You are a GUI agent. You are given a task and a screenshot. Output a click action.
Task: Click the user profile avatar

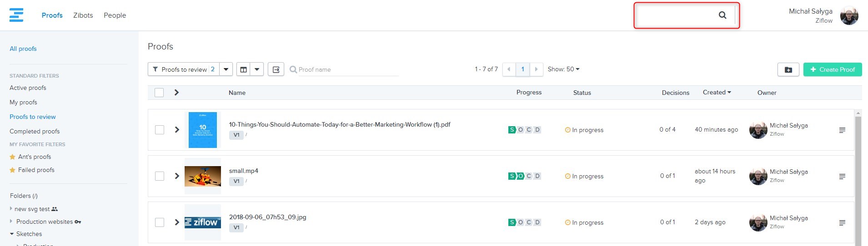pyautogui.click(x=849, y=16)
